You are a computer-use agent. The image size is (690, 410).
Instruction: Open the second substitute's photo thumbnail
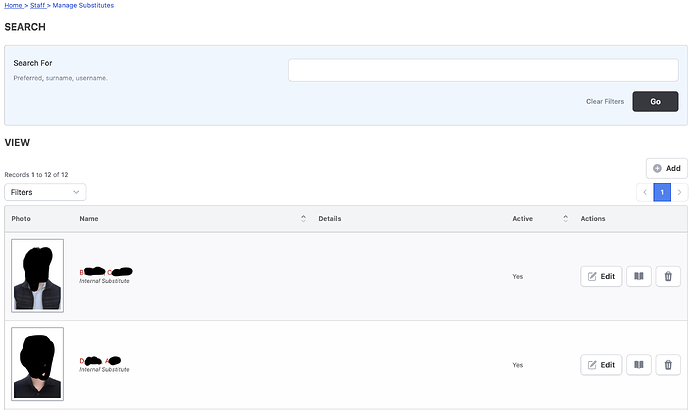point(38,364)
